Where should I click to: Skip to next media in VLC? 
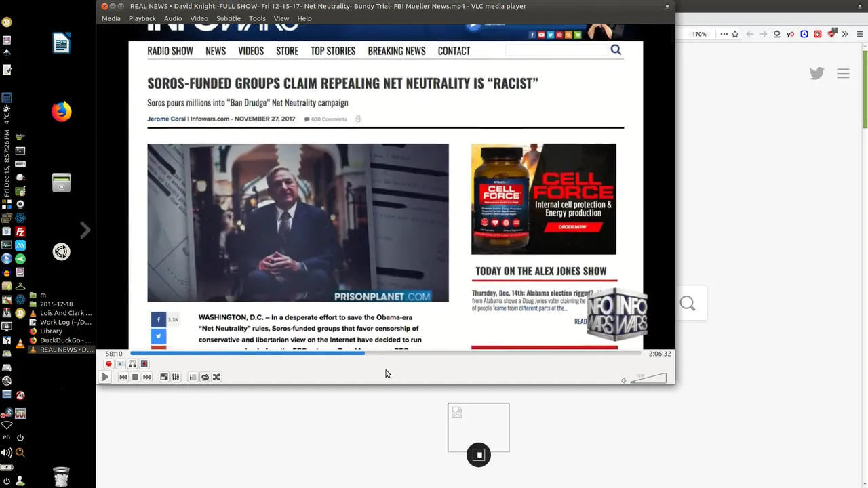pyautogui.click(x=146, y=377)
